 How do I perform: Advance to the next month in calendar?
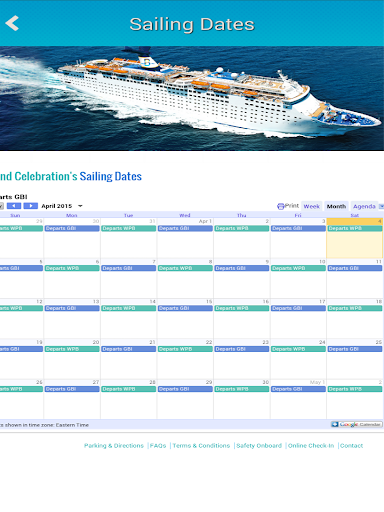point(30,206)
